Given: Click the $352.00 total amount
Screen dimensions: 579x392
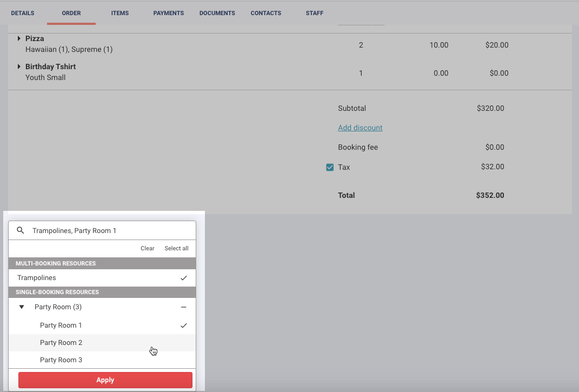Looking at the screenshot, I should (490, 195).
